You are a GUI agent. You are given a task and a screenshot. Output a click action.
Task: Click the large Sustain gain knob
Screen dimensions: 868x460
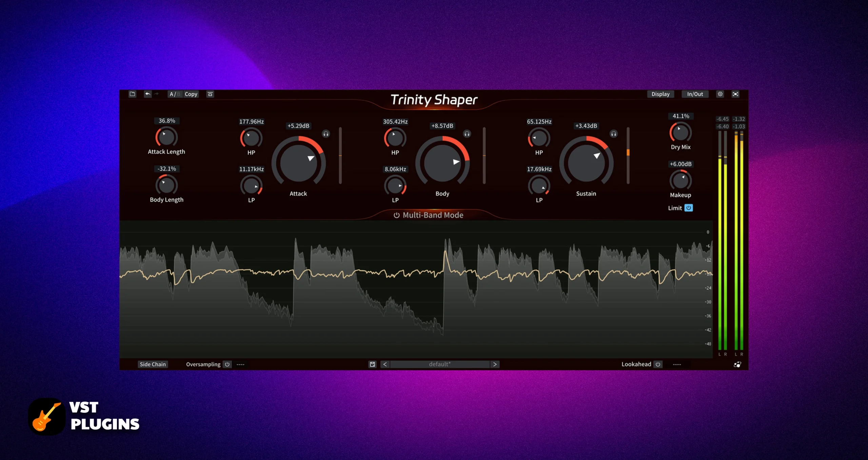586,163
